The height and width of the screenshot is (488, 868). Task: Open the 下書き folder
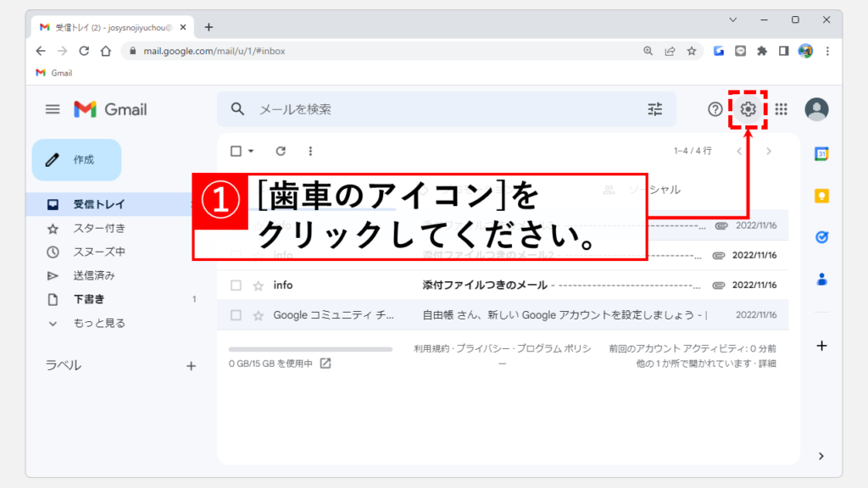click(x=88, y=299)
